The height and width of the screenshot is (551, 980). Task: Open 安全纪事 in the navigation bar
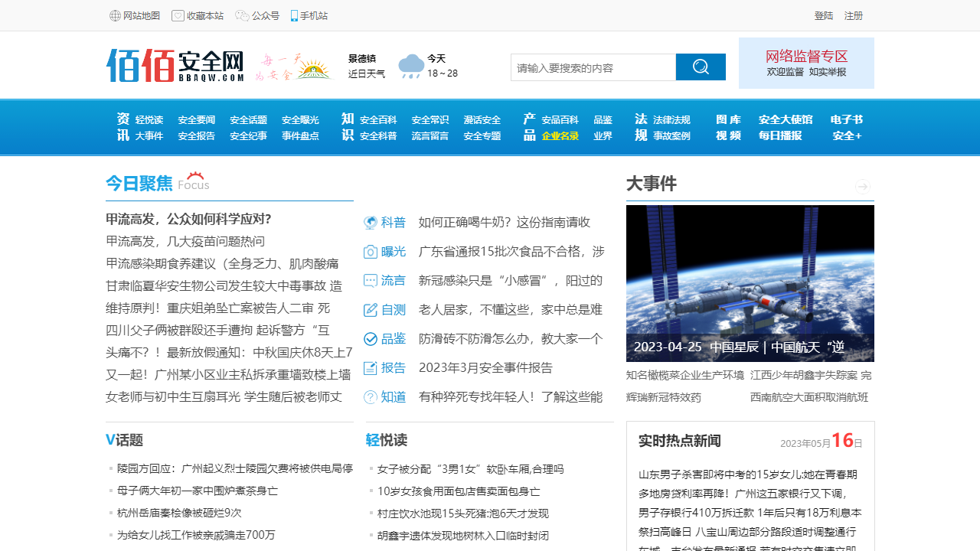pos(248,136)
